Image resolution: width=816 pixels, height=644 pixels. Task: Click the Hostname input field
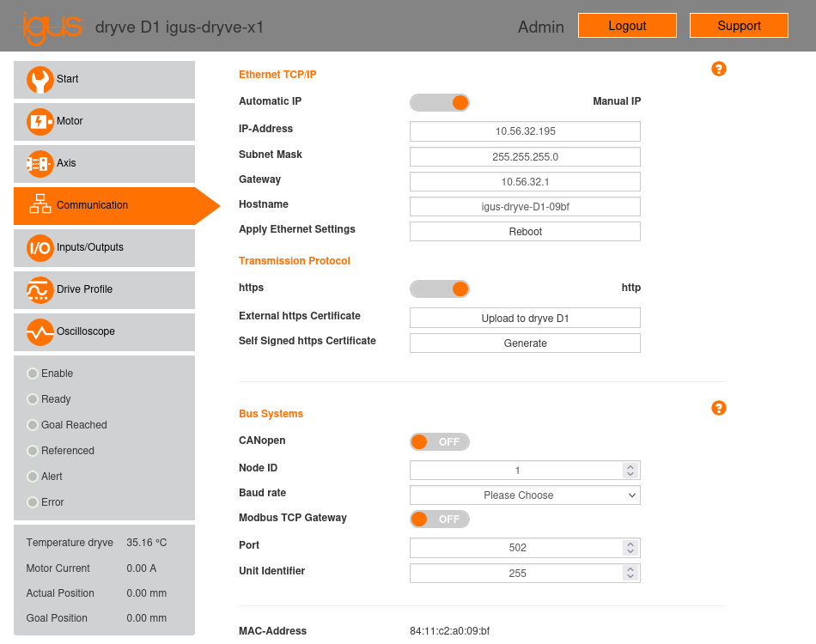click(x=525, y=207)
